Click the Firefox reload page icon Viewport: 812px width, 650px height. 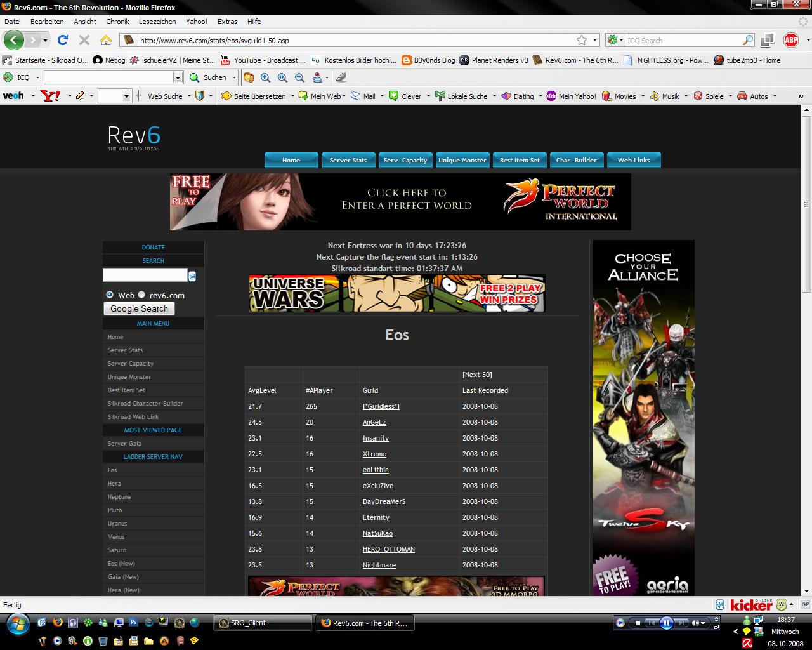coord(62,40)
